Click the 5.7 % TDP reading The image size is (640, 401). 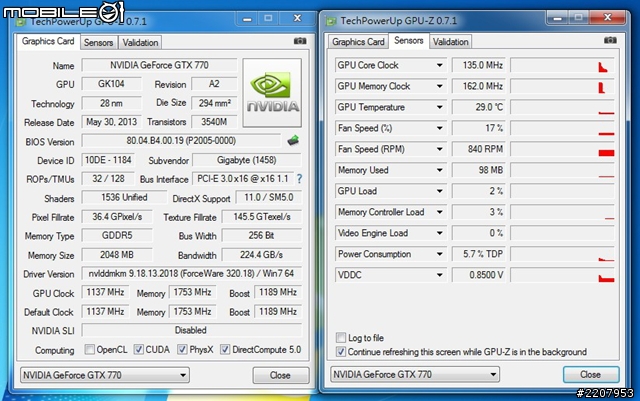[x=478, y=254]
